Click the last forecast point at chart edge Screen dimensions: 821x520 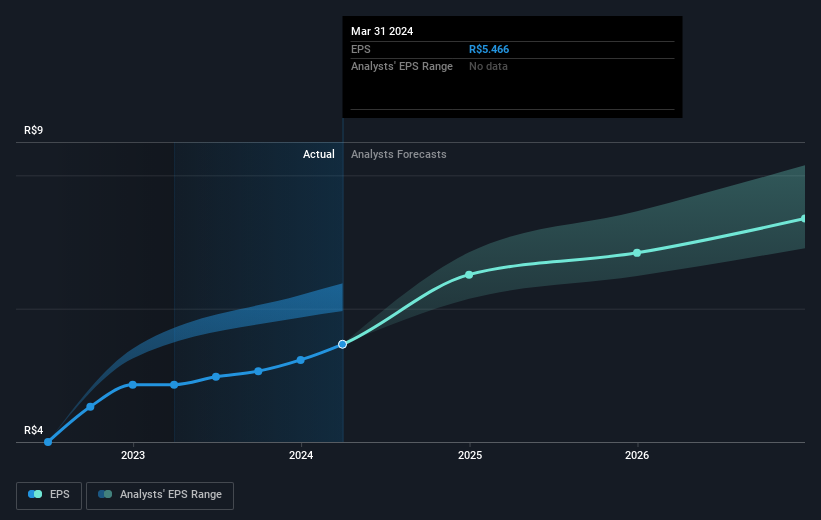[804, 219]
